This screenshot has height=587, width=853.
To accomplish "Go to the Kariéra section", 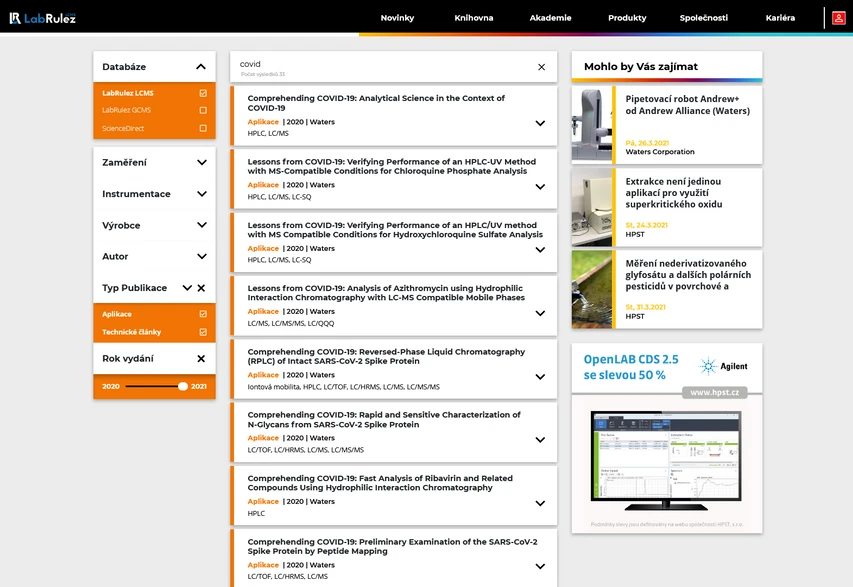I will coord(780,18).
